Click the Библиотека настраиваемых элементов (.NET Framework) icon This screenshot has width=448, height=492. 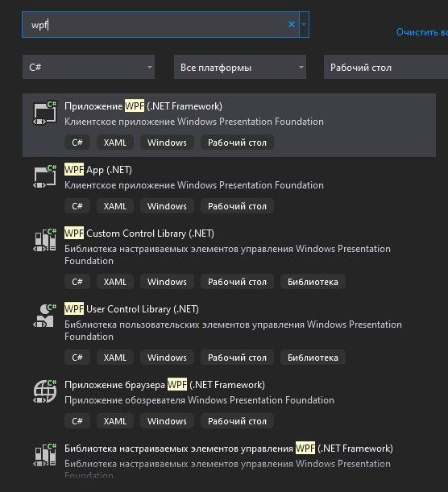click(x=45, y=455)
